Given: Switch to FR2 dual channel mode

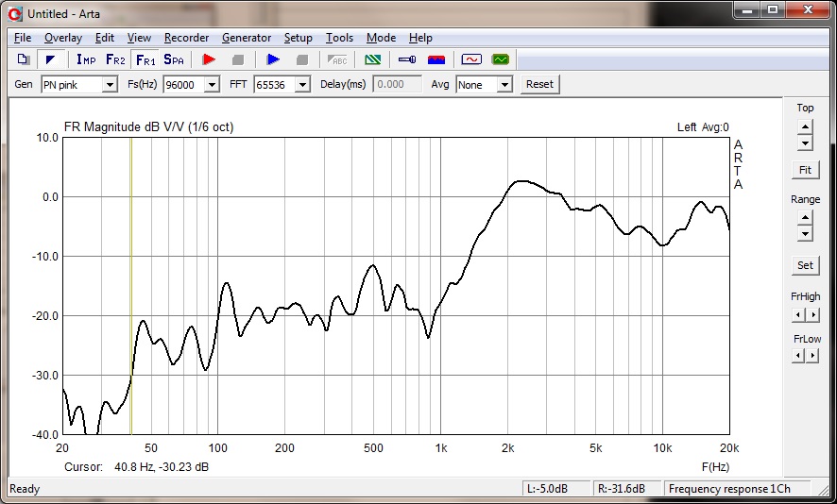Looking at the screenshot, I should click(x=115, y=59).
